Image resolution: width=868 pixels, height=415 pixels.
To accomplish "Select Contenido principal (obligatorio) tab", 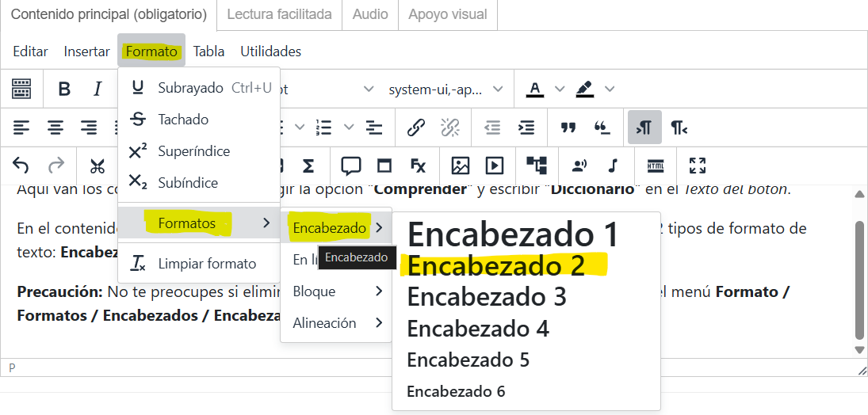I will (109, 14).
